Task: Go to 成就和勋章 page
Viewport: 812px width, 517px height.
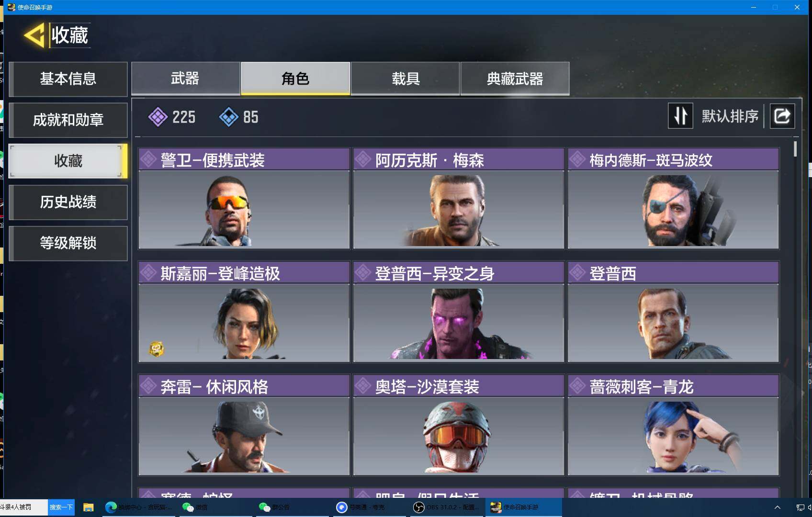Action: pyautogui.click(x=68, y=120)
